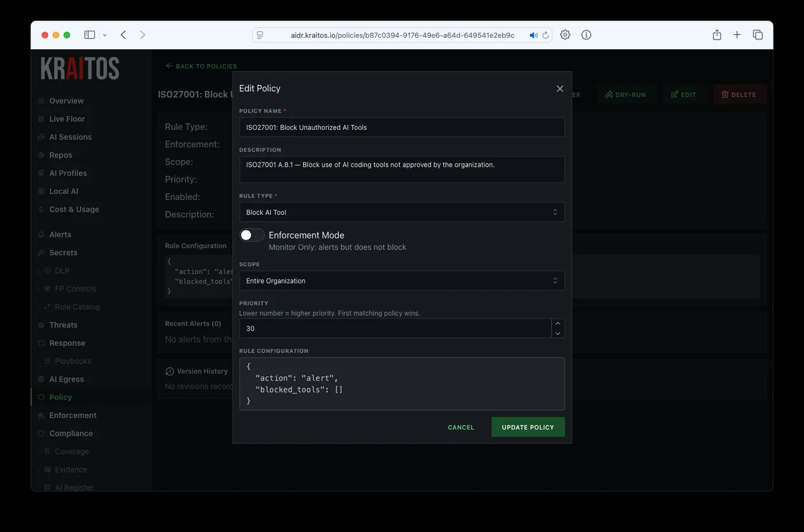Click the Policy Name input field

[x=401, y=127]
